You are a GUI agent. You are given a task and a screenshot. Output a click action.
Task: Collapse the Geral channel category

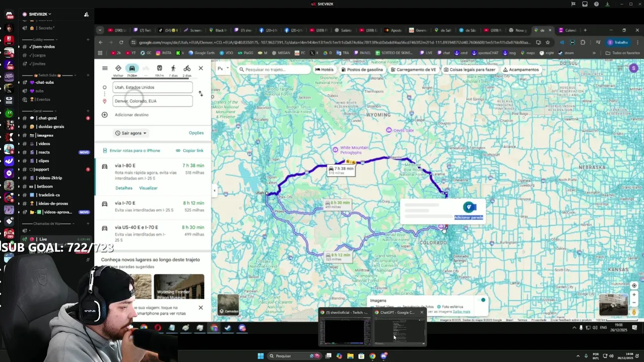(38, 111)
